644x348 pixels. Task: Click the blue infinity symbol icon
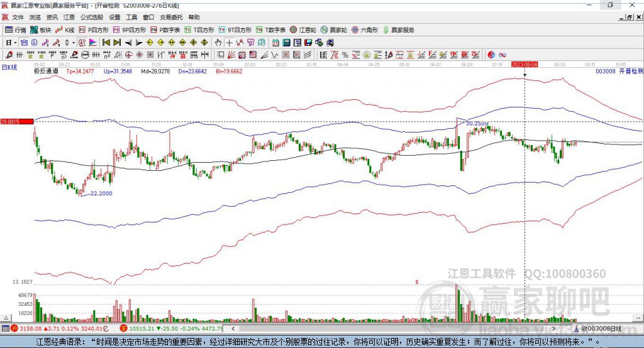pyautogui.click(x=502, y=55)
